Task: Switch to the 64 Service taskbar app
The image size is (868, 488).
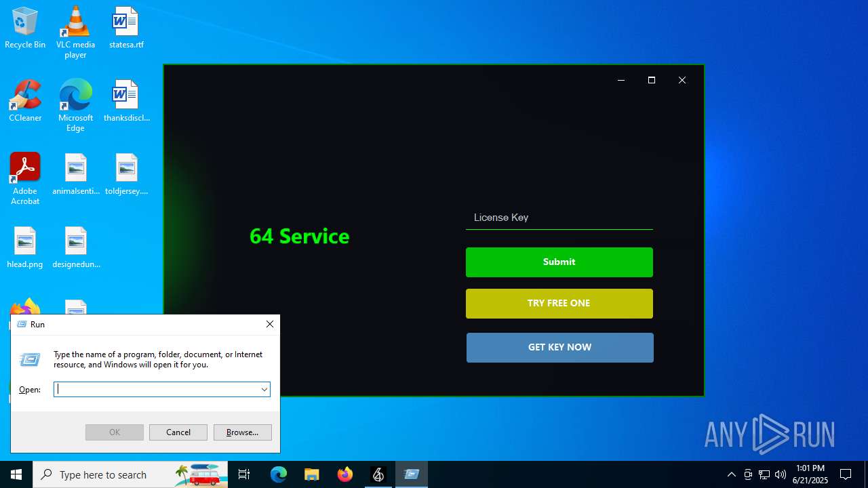Action: (378, 474)
